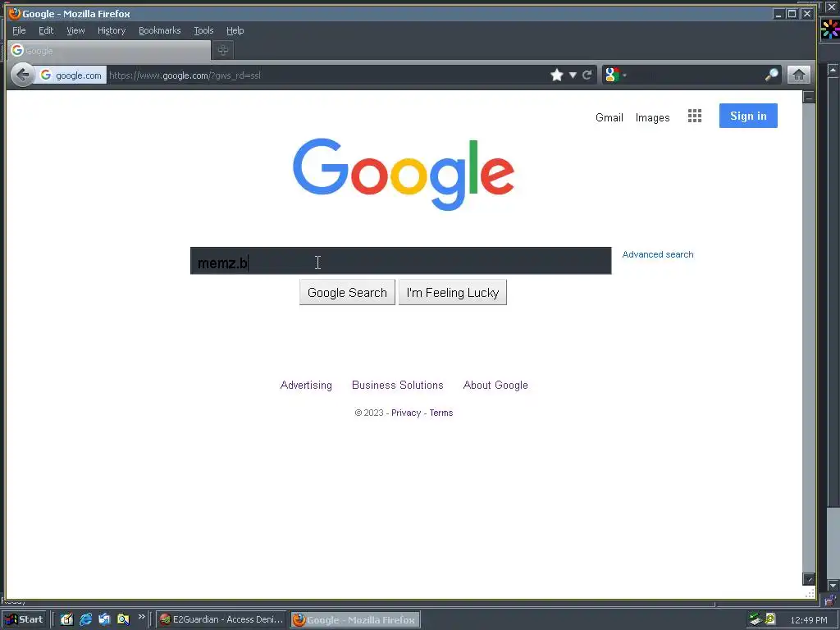Click the page vertical scrollbar track
The image size is (840, 630).
tap(809, 337)
